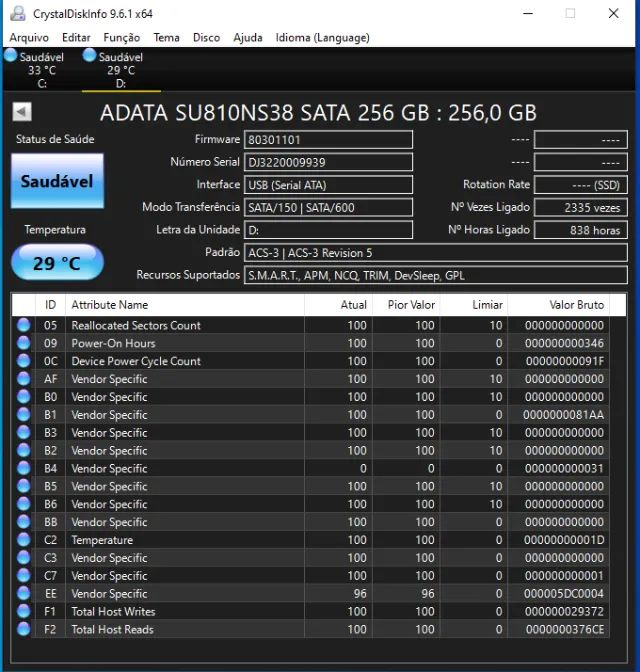This screenshot has width=640, height=672.
Task: Click the CrystalDiskInfo app icon in title bar
Action: point(18,13)
